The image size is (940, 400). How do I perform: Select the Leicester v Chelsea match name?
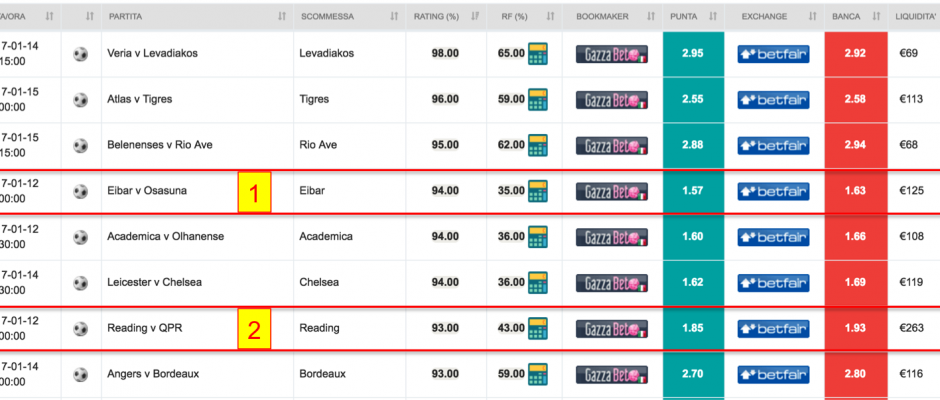(152, 283)
